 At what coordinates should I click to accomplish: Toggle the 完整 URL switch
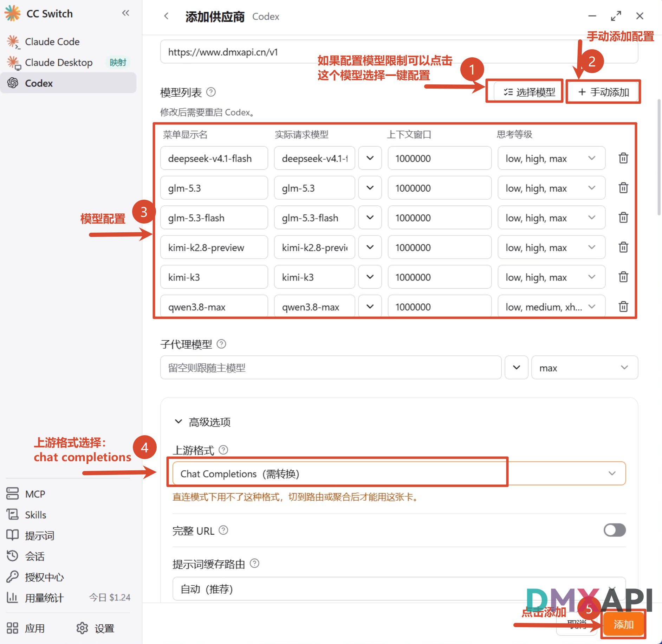pos(614,530)
